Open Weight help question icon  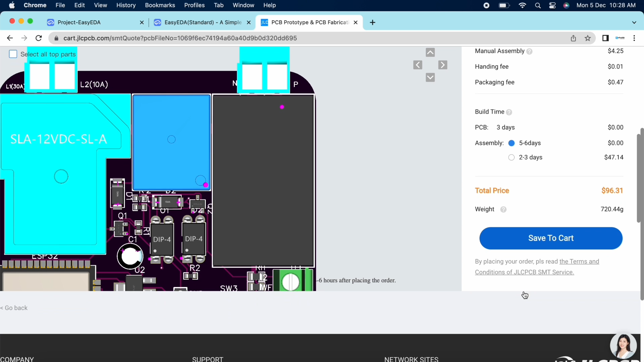[x=503, y=209]
